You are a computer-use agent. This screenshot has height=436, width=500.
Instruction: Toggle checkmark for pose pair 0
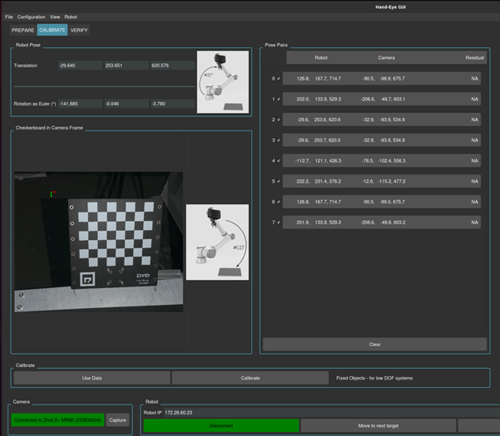tap(278, 79)
